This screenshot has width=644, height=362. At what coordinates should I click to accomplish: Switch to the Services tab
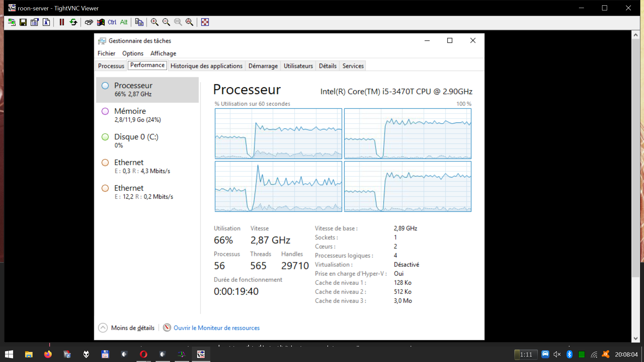tap(353, 66)
